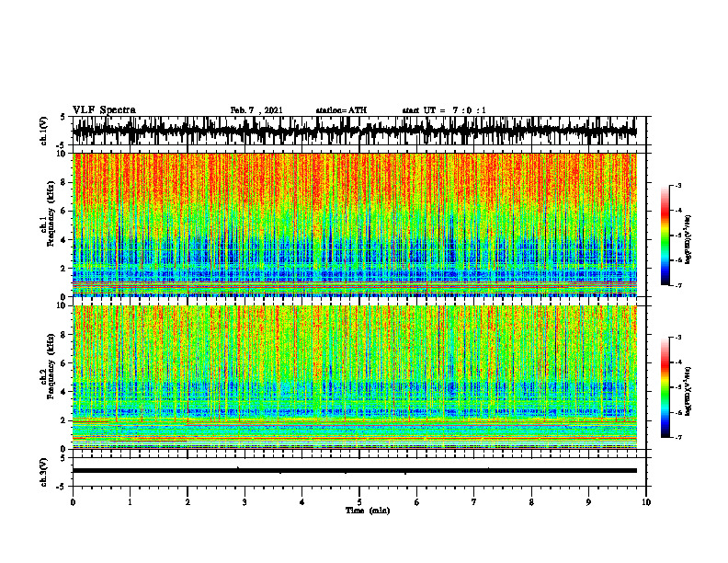
Task: Click time axis tick label "9"
Action: tap(588, 502)
